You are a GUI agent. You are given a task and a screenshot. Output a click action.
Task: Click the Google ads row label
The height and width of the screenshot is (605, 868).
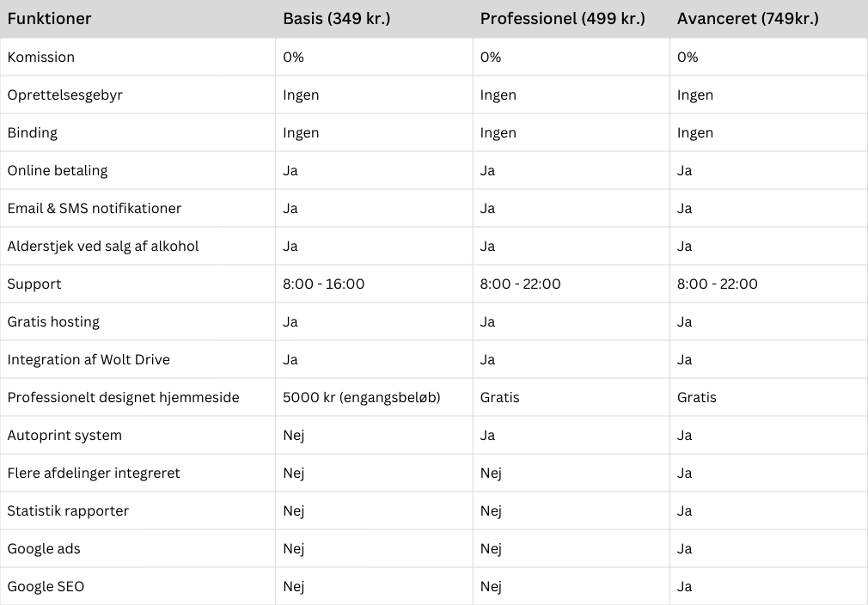[44, 548]
